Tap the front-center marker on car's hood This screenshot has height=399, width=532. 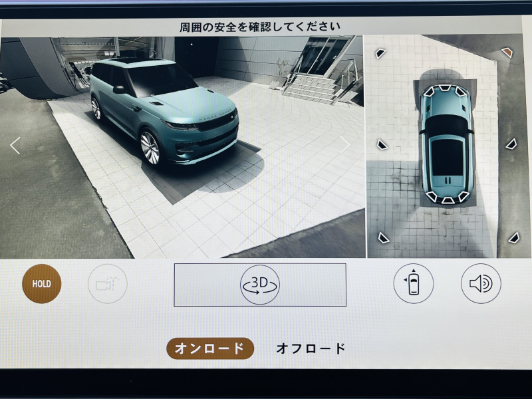click(x=444, y=88)
